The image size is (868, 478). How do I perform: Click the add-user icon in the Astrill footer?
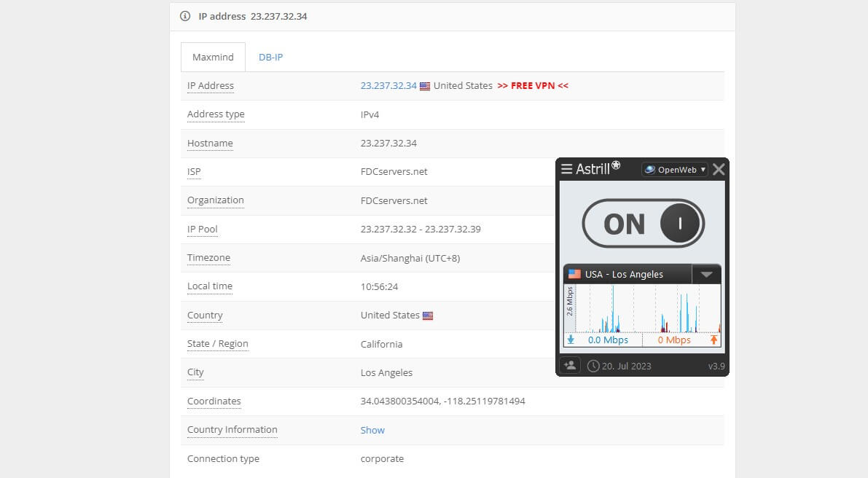point(570,365)
